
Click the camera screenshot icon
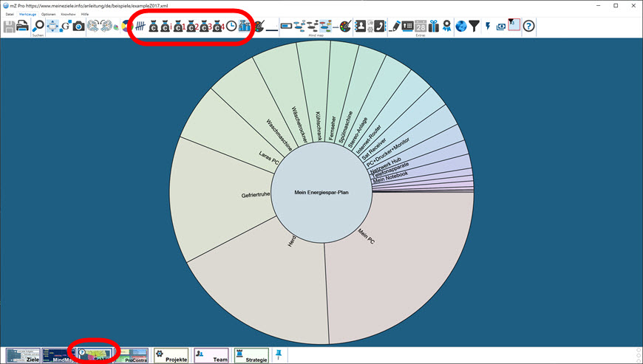click(x=78, y=27)
